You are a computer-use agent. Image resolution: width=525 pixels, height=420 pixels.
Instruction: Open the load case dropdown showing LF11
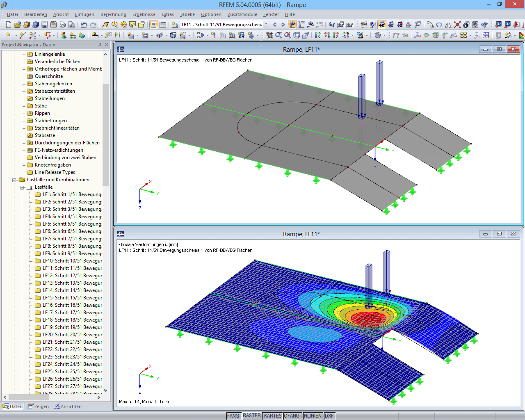[266, 24]
